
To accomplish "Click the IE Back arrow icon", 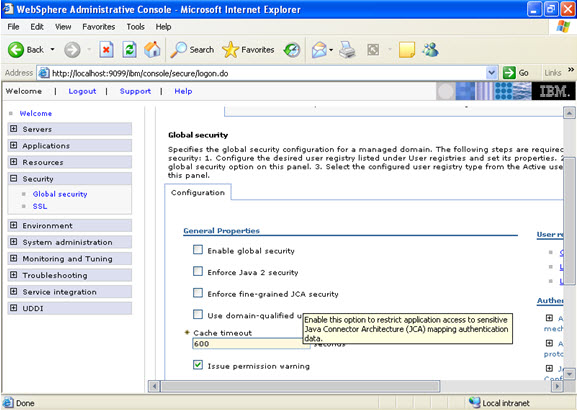I will (16, 50).
